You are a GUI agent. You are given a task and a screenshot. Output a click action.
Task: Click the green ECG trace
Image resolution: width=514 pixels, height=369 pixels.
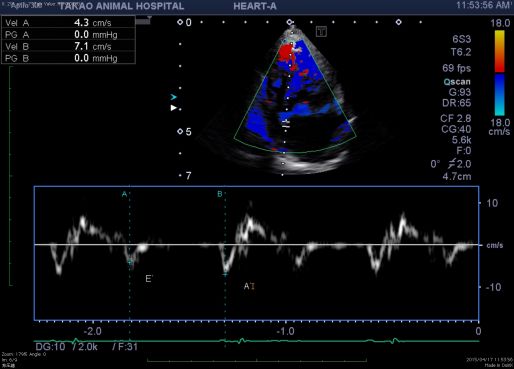257,341
